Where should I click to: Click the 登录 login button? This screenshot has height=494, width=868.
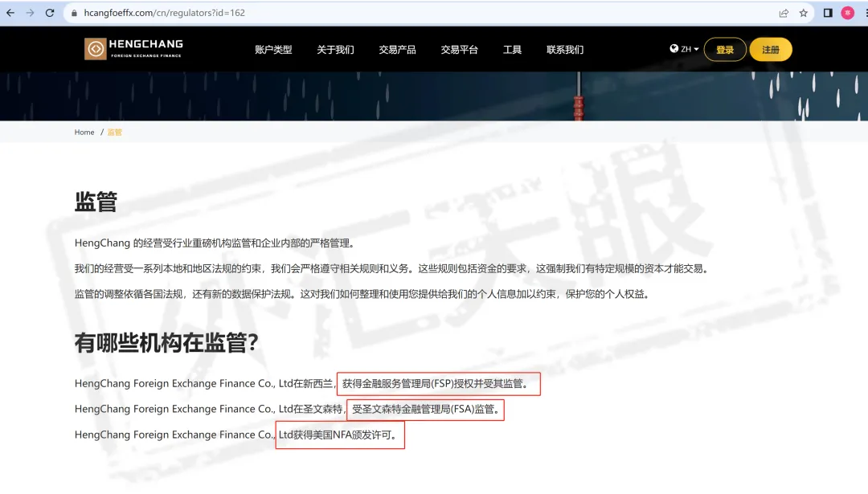[725, 50]
